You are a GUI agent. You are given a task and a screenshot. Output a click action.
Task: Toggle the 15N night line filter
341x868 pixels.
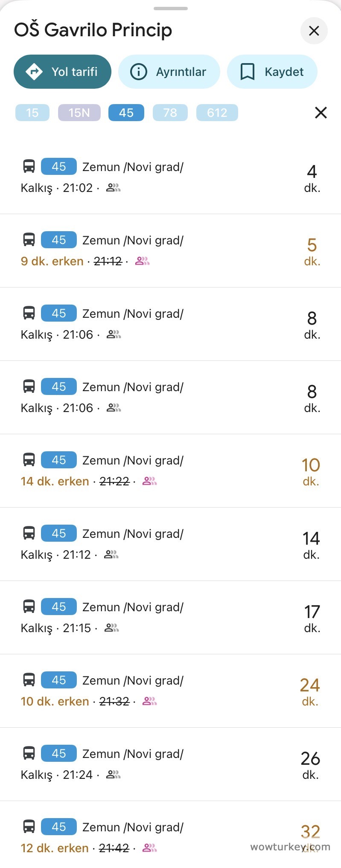[x=79, y=113]
